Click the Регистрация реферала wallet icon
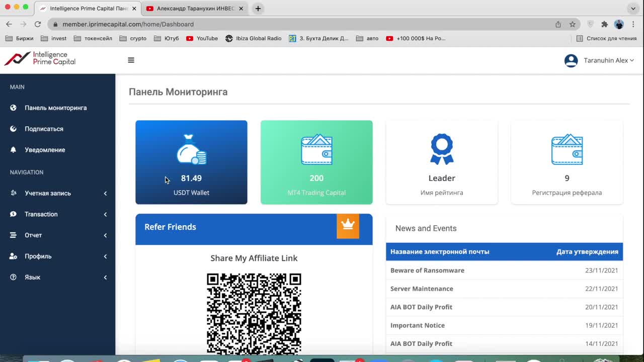The image size is (644, 362). [567, 149]
